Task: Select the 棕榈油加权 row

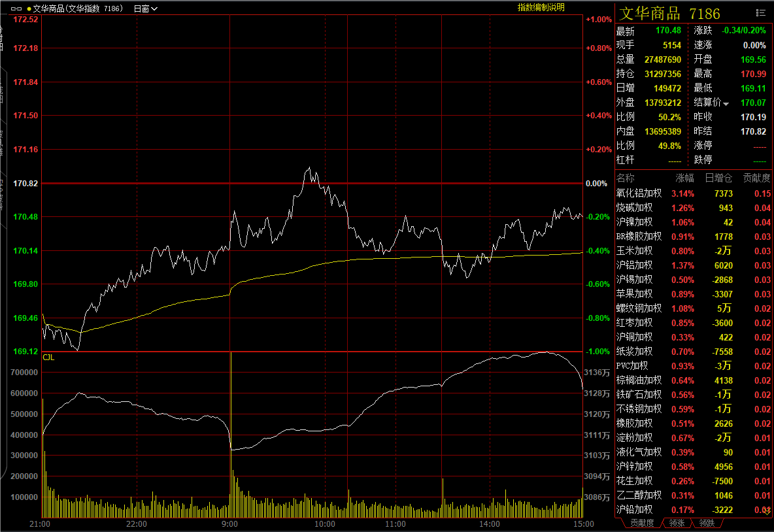Action: 694,380
